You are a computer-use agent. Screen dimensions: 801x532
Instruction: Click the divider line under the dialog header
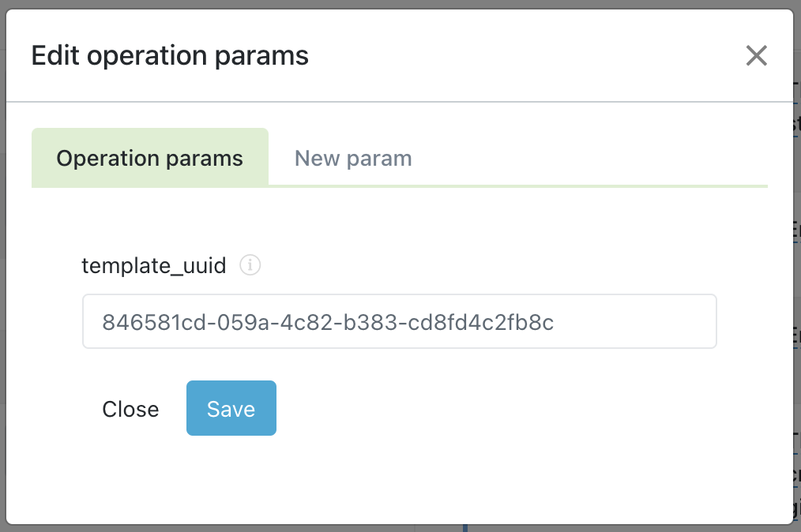(x=400, y=102)
